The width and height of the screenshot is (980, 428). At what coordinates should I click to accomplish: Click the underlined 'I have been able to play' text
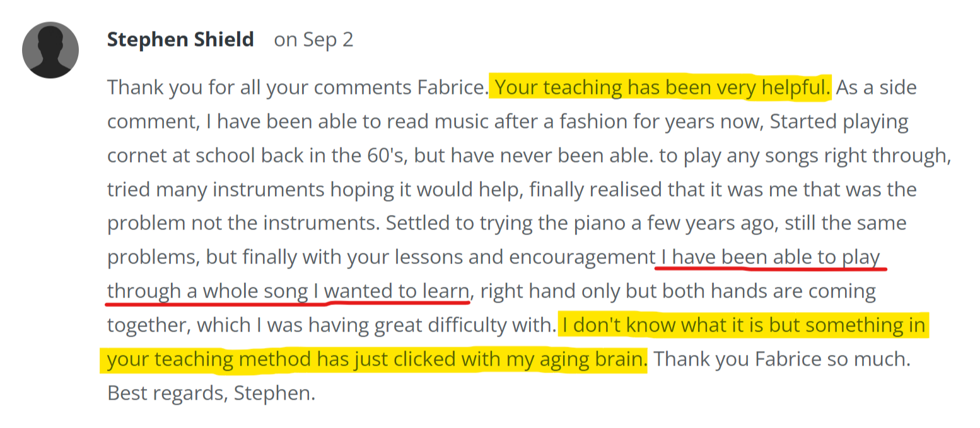coord(771,258)
